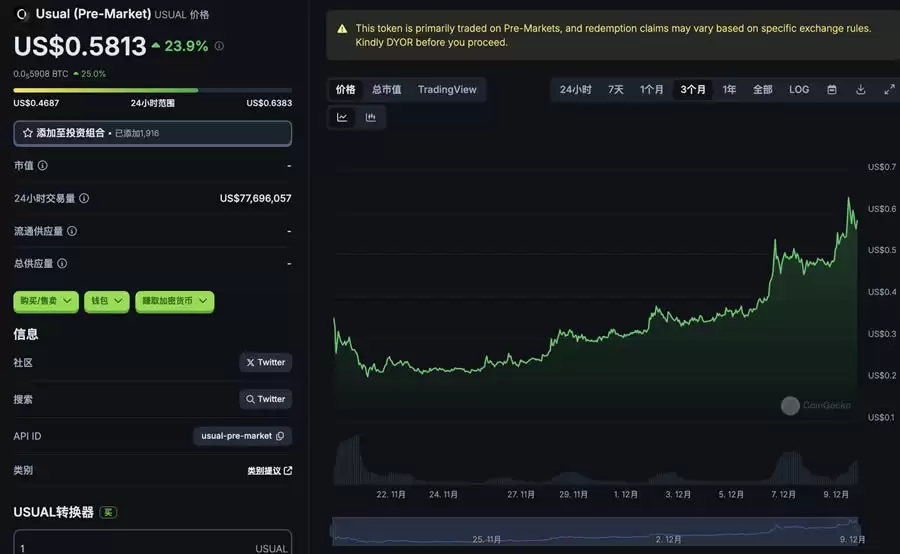This screenshot has height=554, width=900.
Task: Select the 24小时 time range
Action: coord(575,90)
